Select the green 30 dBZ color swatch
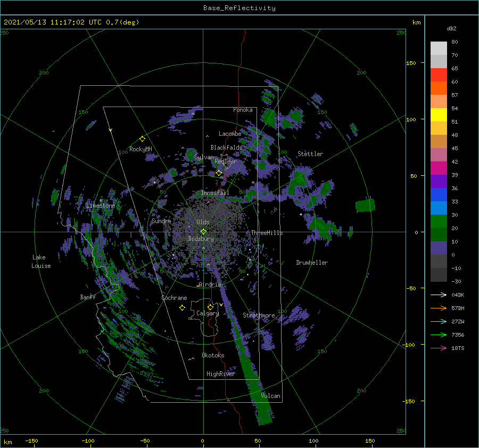Image resolution: width=479 pixels, height=448 pixels. point(439,222)
